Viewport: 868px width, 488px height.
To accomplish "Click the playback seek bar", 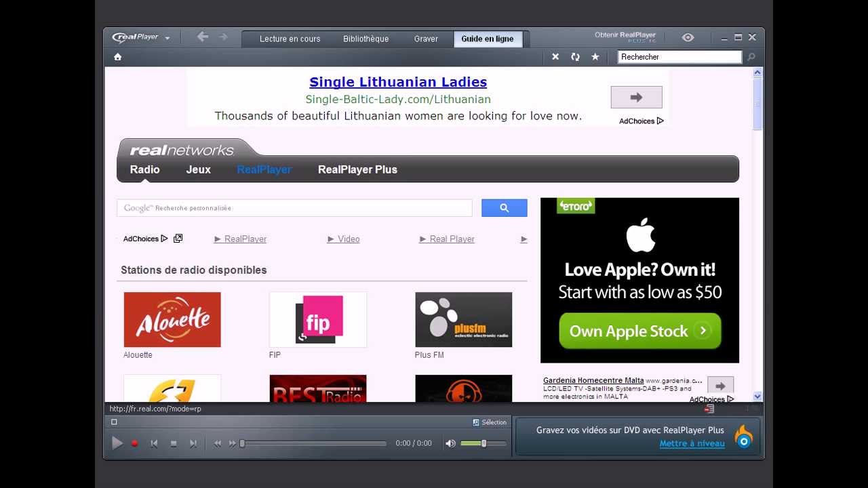I will [314, 443].
